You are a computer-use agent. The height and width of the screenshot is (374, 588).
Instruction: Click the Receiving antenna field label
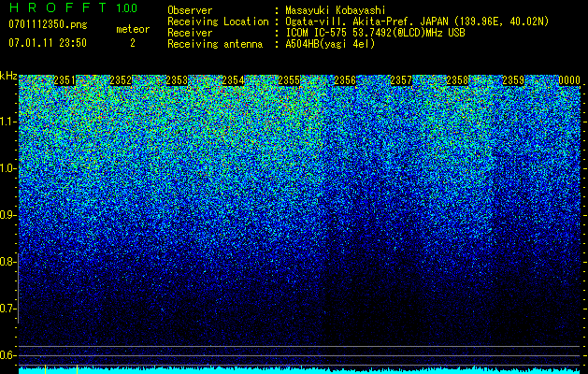[x=215, y=44]
